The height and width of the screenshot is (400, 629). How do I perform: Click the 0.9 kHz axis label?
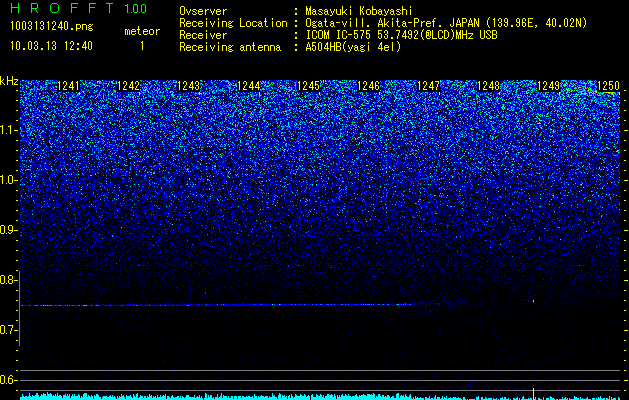(x=8, y=230)
